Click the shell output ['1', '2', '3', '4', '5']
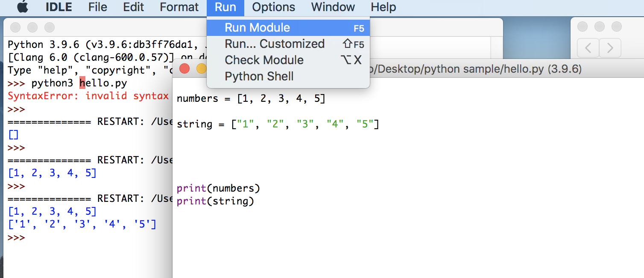The image size is (644, 278). (82, 225)
